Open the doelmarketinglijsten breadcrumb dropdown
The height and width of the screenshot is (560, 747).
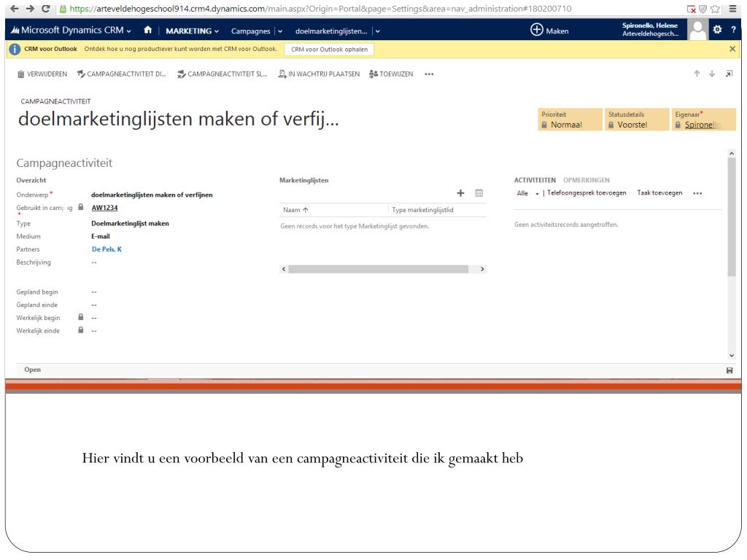[377, 31]
